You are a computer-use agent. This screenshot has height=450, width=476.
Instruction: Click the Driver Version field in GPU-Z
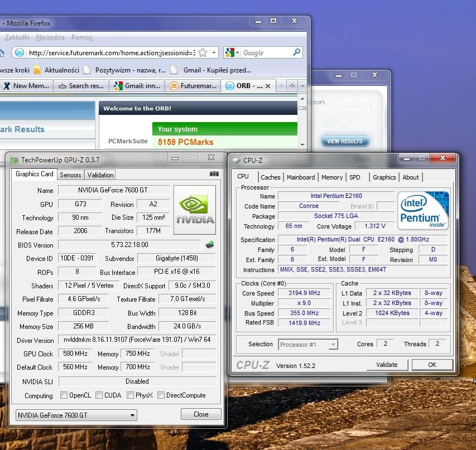(137, 340)
